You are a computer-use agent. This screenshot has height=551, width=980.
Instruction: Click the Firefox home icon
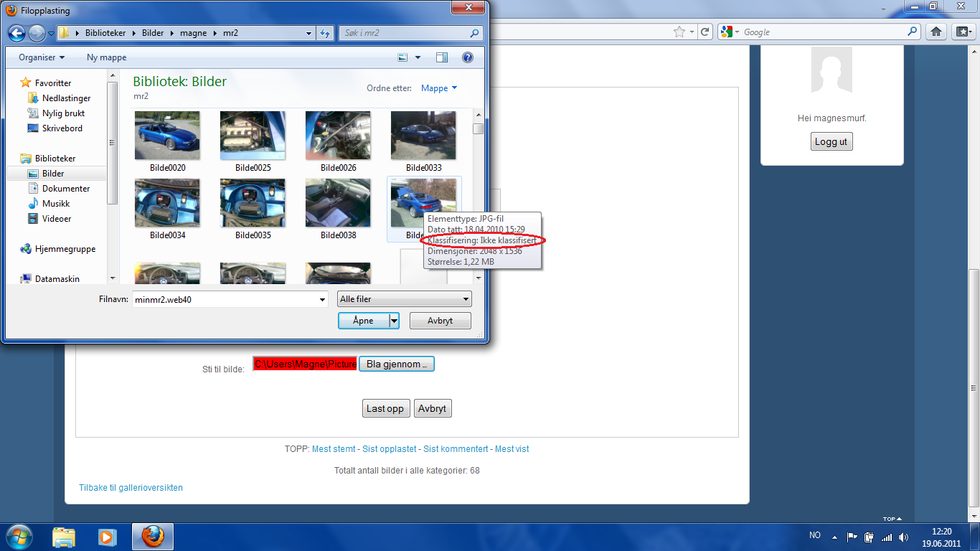point(936,32)
